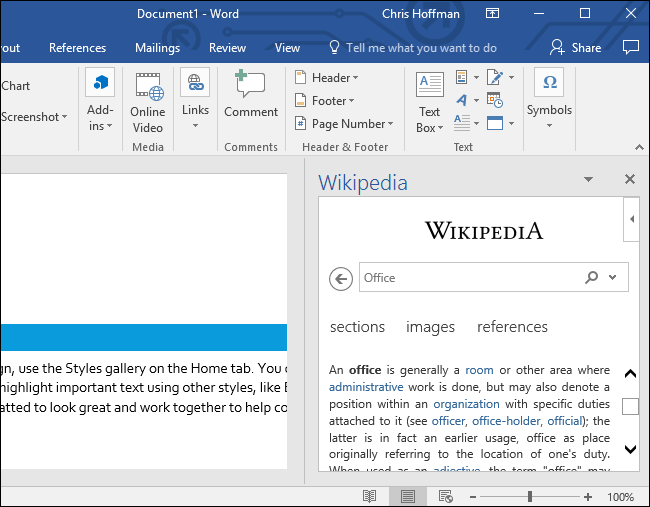Open the Screenshot dropdown arrow

[64, 117]
